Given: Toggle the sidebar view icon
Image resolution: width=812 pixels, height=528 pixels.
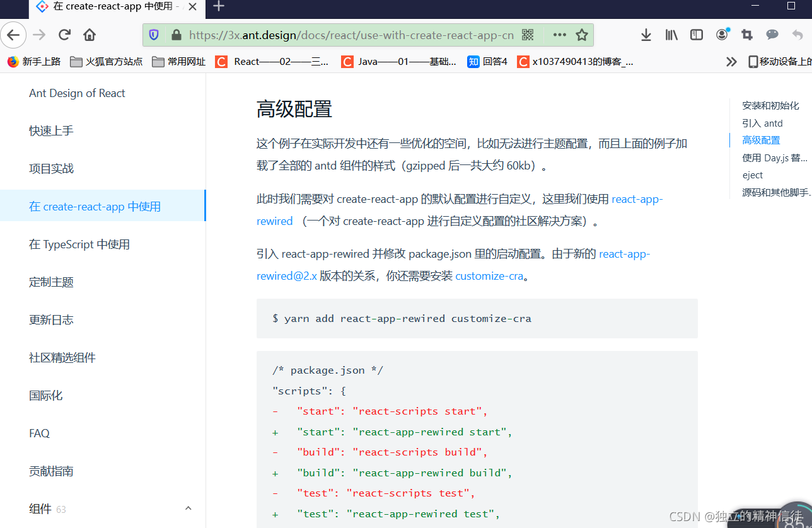Looking at the screenshot, I should [x=697, y=35].
